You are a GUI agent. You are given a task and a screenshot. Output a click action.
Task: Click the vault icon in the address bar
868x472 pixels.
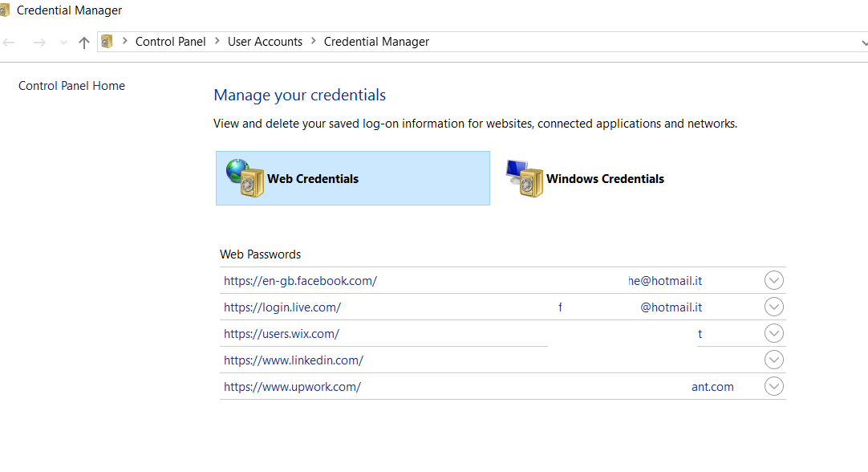(x=107, y=42)
